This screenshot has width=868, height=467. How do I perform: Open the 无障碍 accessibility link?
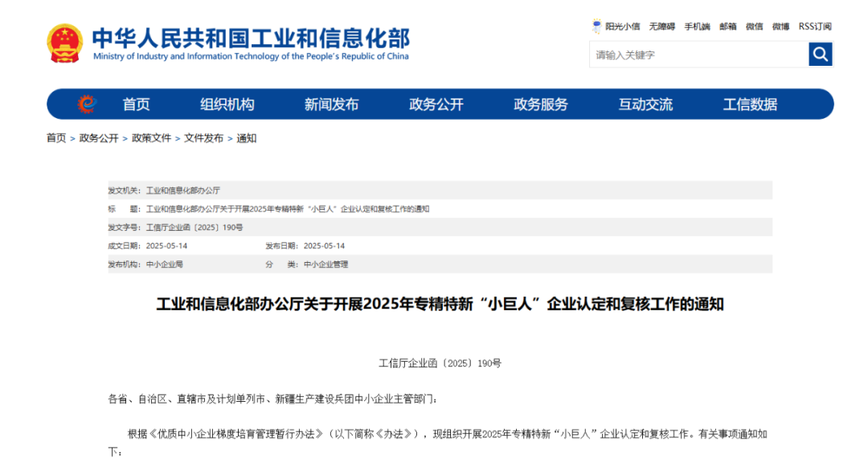pyautogui.click(x=661, y=27)
